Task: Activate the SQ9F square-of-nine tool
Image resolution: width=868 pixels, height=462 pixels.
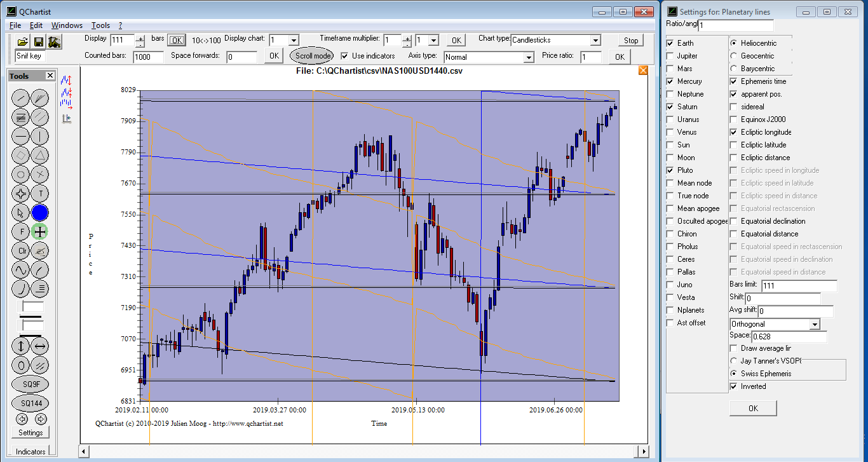Action: click(31, 384)
